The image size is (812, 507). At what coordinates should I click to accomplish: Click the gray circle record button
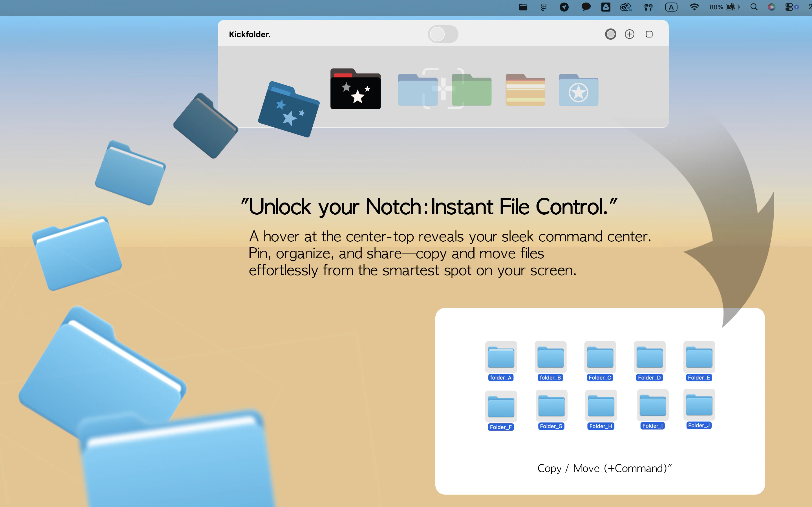(610, 34)
